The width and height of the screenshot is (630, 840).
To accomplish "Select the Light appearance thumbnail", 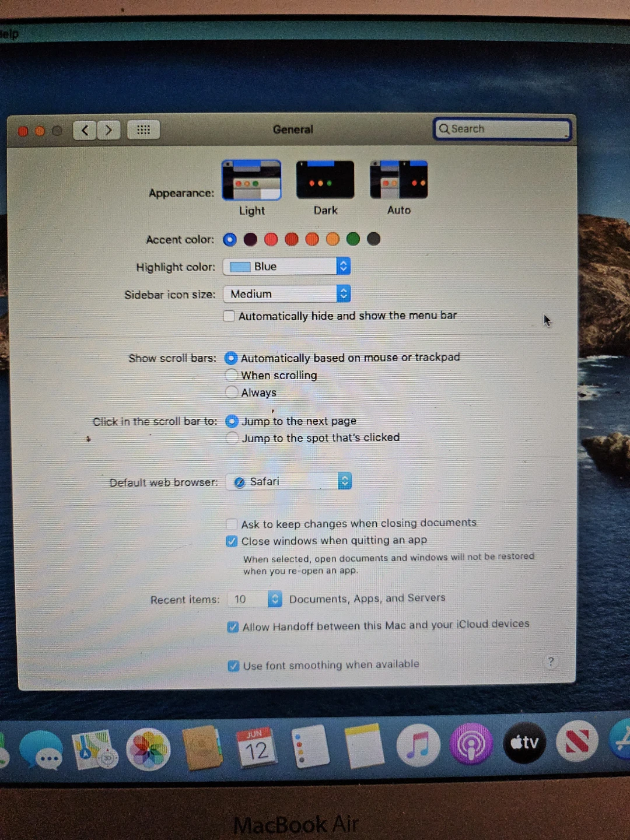I will pyautogui.click(x=251, y=180).
